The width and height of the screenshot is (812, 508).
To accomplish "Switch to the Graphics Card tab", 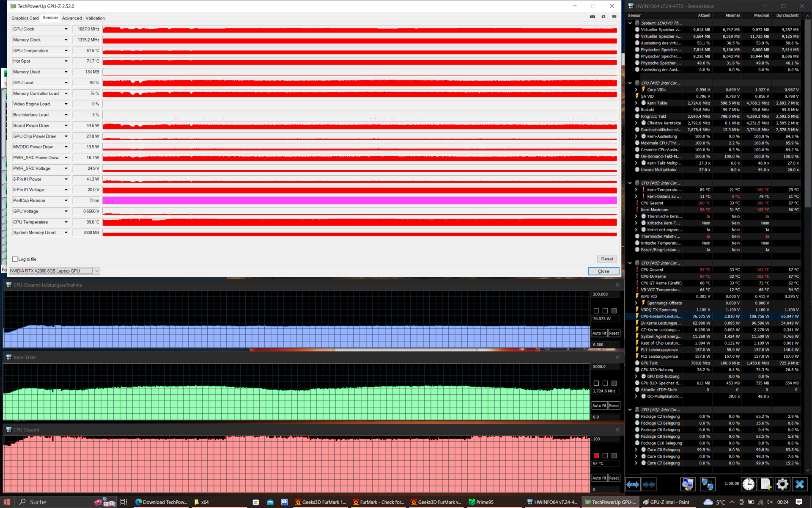I will tap(25, 18).
